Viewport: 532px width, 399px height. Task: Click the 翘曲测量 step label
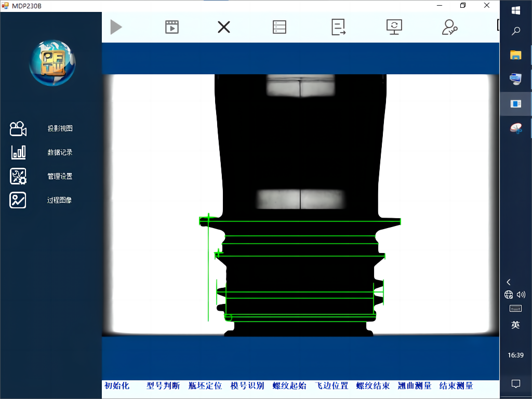pos(415,385)
